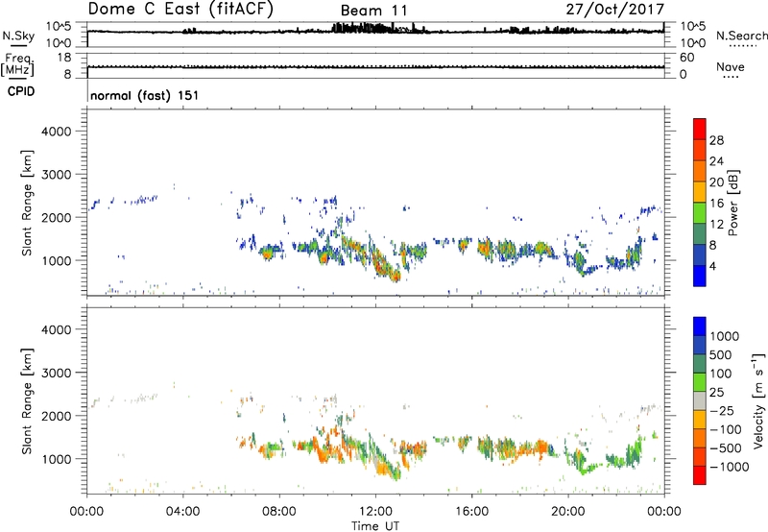Click the "Nave" legend label
The image size is (768, 532).
pos(731,66)
